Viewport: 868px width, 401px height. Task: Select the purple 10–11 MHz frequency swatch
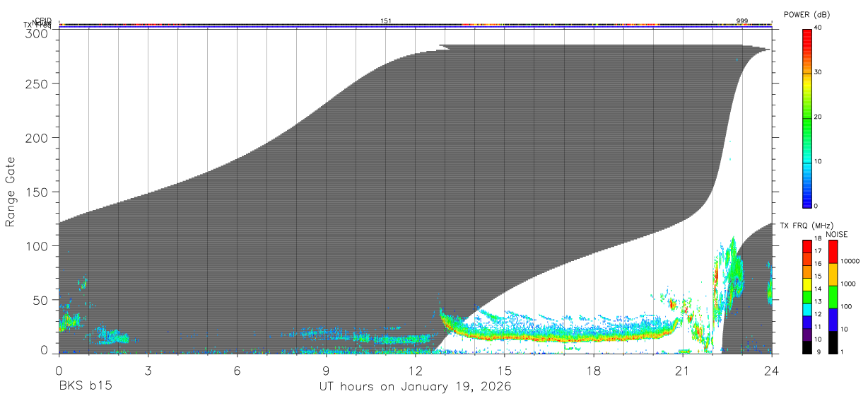pos(807,335)
